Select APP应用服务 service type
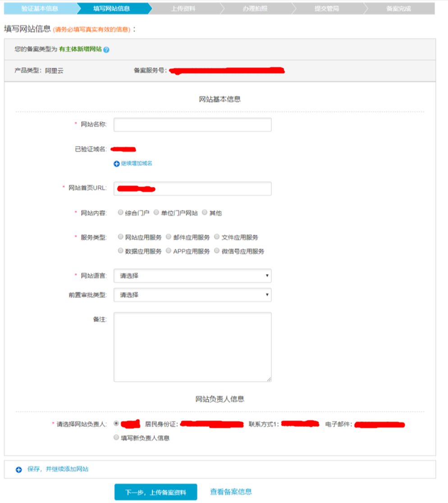The height and width of the screenshot is (503, 448). [x=169, y=251]
